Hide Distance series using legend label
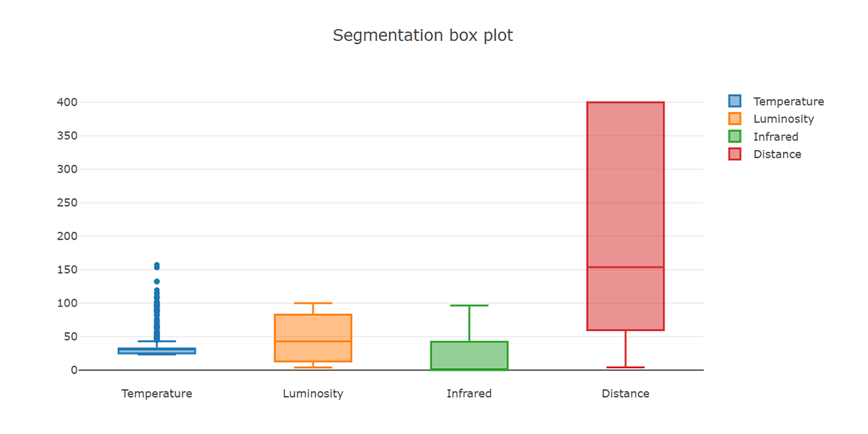The height and width of the screenshot is (434, 868). click(x=777, y=154)
